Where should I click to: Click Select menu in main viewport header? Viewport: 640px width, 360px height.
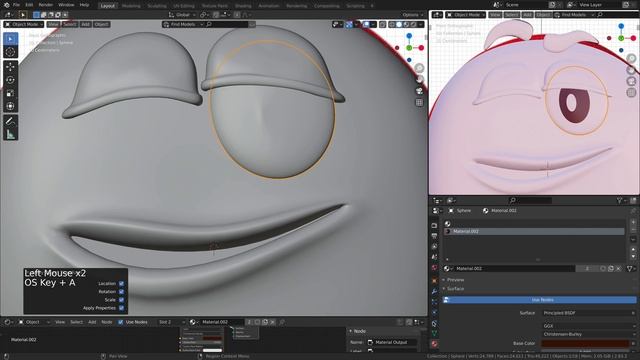point(69,24)
